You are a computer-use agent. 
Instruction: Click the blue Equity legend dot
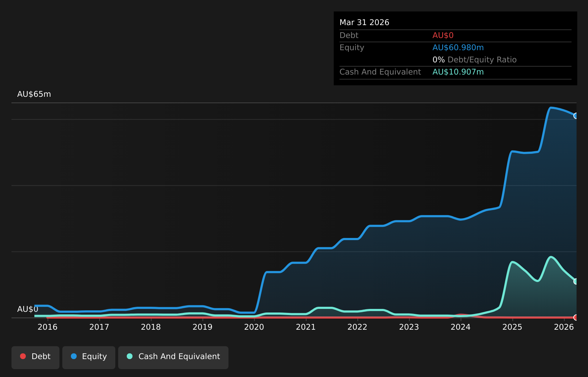74,356
